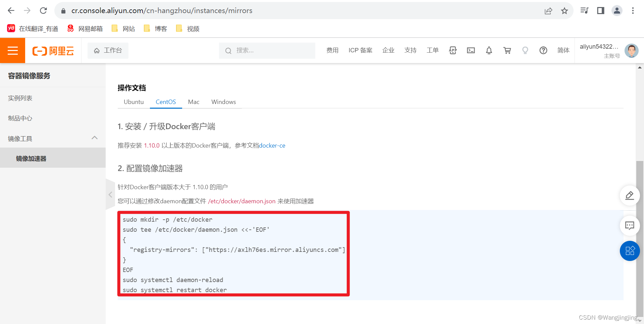Open the ICP 备案 menu
This screenshot has height=324, width=644.
pos(360,50)
